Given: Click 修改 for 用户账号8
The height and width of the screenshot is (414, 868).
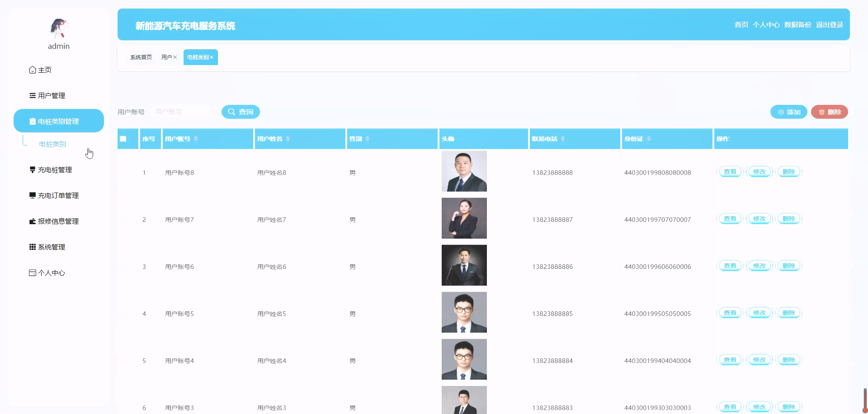Looking at the screenshot, I should 759,172.
